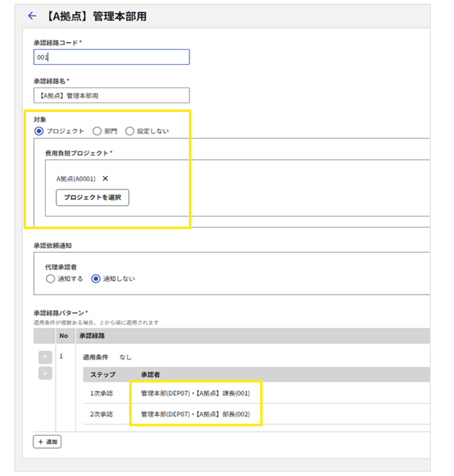Click the A拠点(A0001) project tag
This screenshot has width=454, height=476.
point(76,179)
